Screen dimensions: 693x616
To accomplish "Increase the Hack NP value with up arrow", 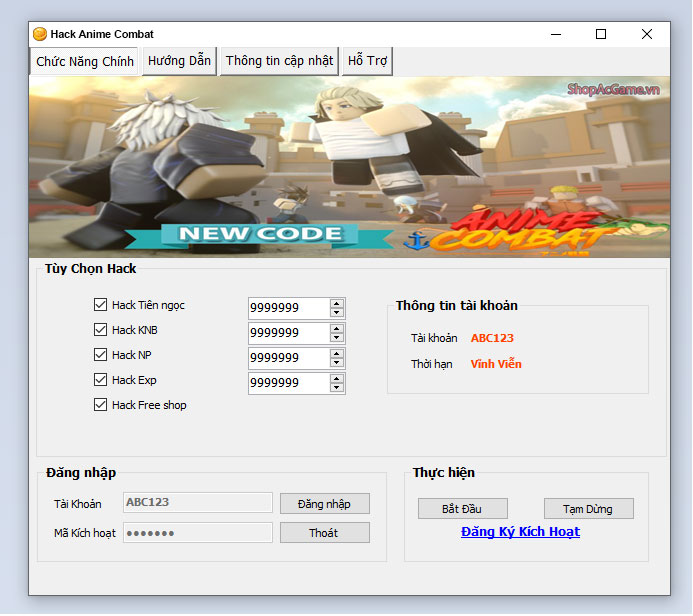I will pos(337,354).
